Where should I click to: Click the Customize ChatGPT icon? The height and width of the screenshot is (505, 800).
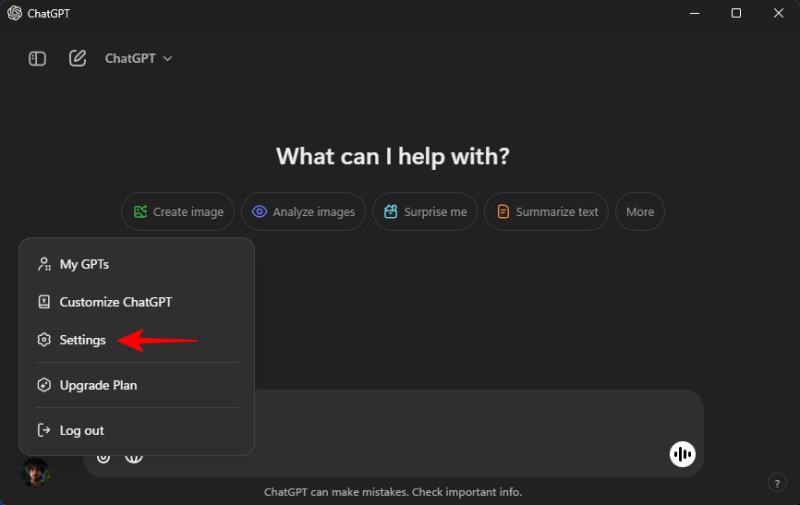pyautogui.click(x=44, y=302)
